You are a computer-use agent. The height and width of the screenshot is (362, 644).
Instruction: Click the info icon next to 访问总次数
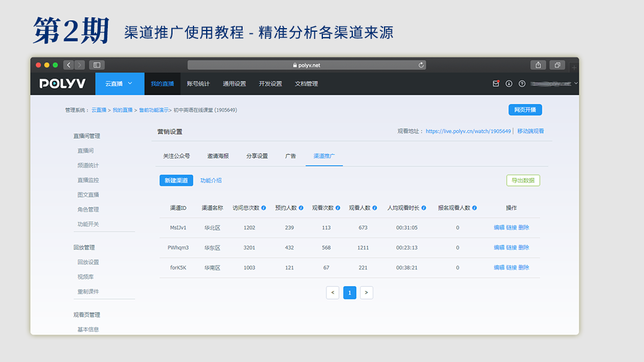[264, 208]
